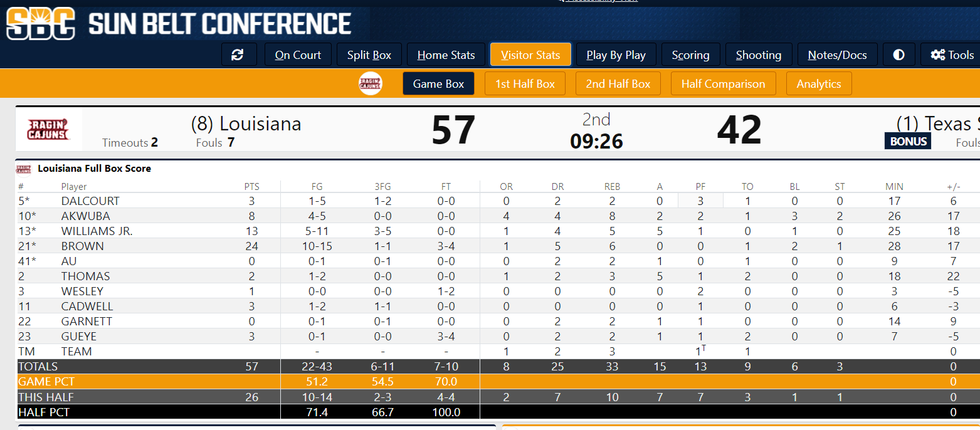Go to the Scoring tab

(690, 55)
